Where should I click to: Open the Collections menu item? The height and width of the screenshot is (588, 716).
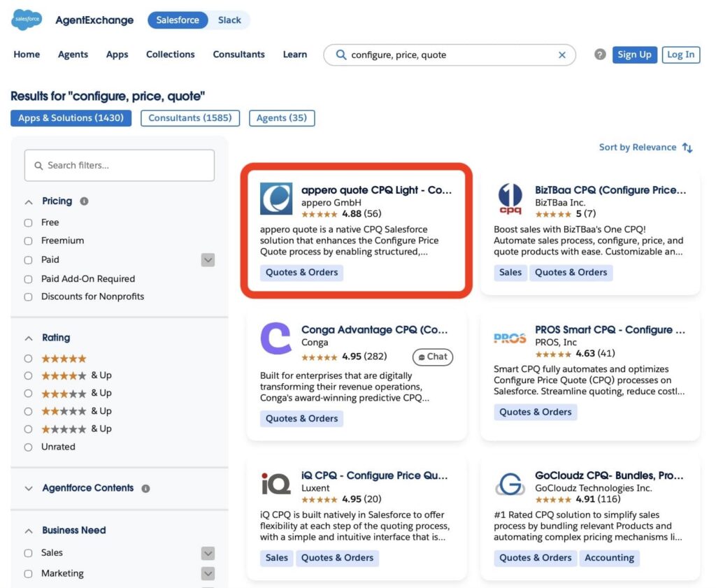tap(171, 55)
